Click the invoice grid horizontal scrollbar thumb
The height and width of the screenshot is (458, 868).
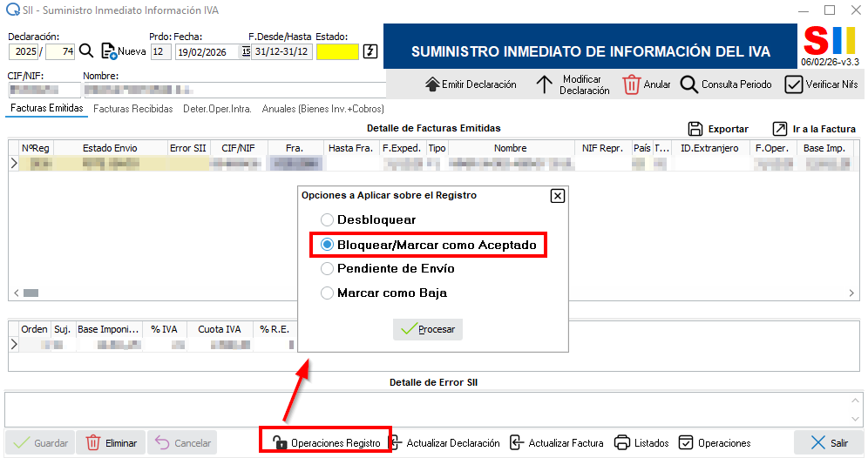tap(31, 293)
